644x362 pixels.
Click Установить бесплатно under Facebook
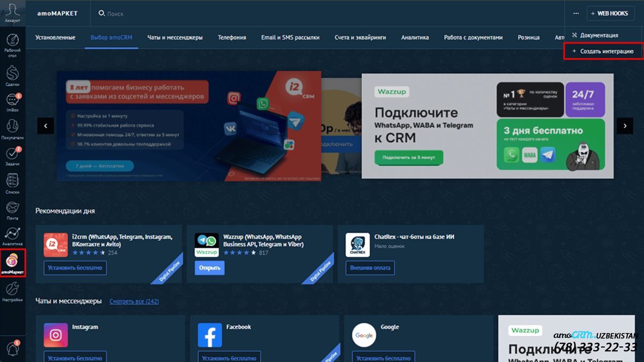tap(229, 357)
